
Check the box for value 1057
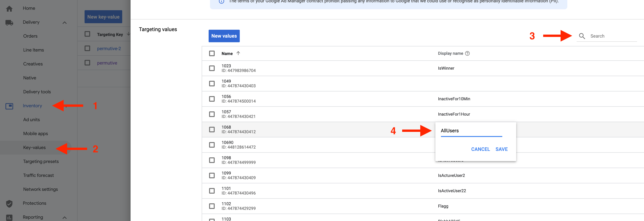(212, 114)
